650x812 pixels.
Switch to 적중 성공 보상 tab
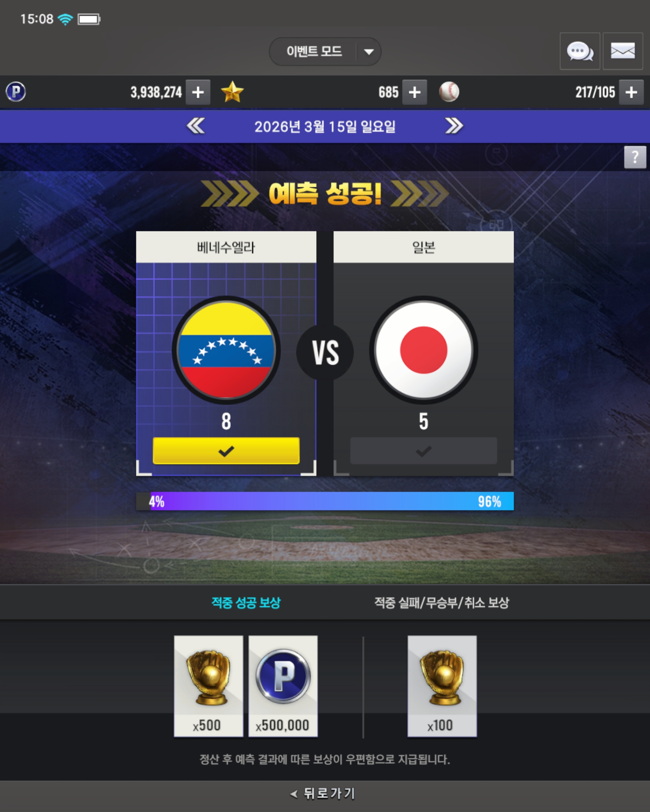(x=246, y=603)
